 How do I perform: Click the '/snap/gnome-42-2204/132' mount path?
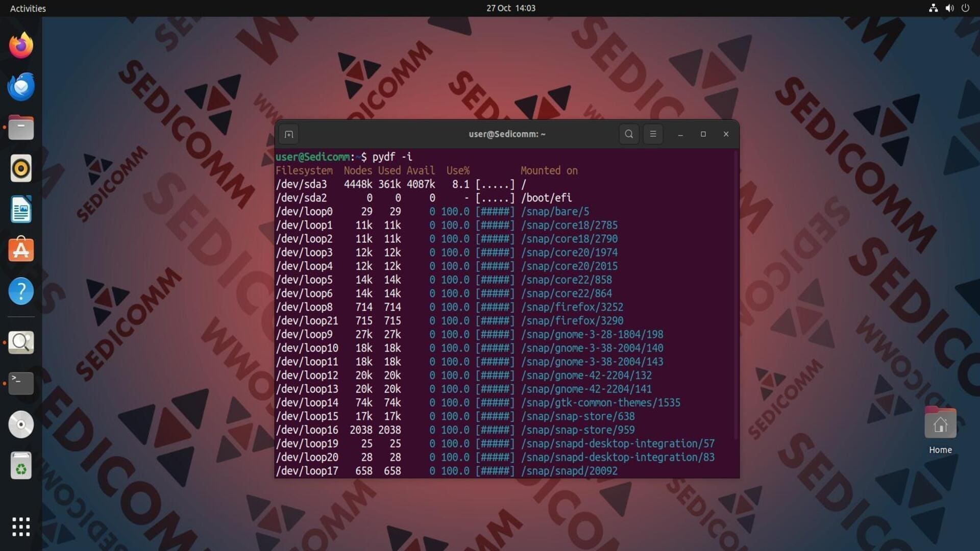(586, 375)
